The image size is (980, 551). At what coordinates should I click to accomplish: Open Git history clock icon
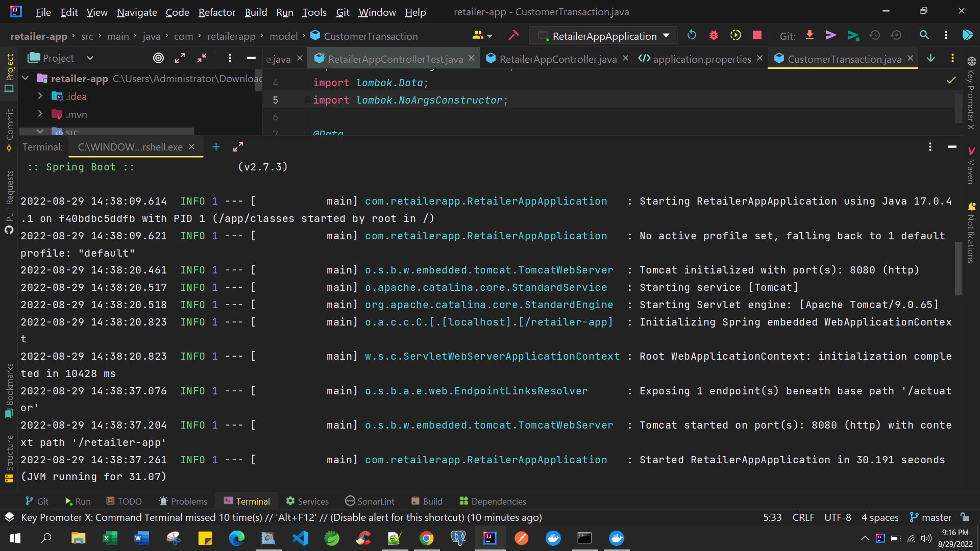coord(875,35)
